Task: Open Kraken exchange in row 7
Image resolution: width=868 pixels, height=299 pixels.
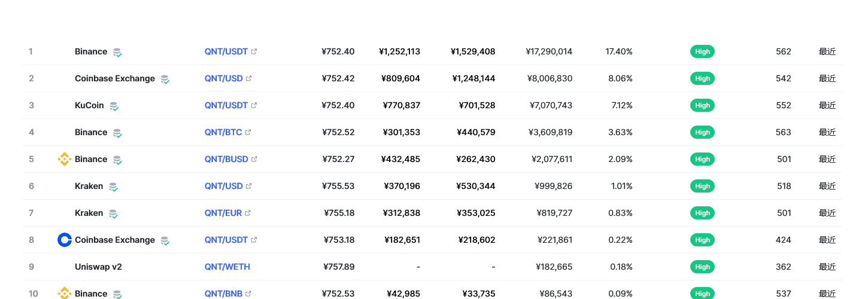Action: pos(89,213)
